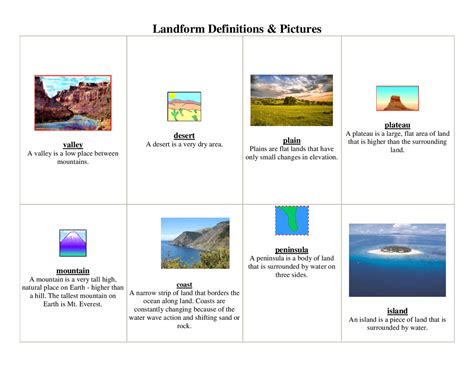Click the underlined word "desert"
The height and width of the screenshot is (366, 474).
(184, 136)
